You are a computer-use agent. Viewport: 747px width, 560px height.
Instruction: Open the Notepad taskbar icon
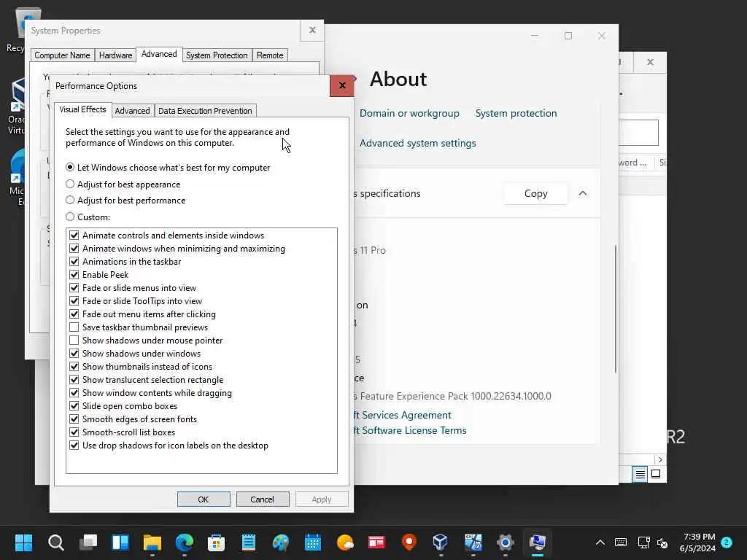249,542
